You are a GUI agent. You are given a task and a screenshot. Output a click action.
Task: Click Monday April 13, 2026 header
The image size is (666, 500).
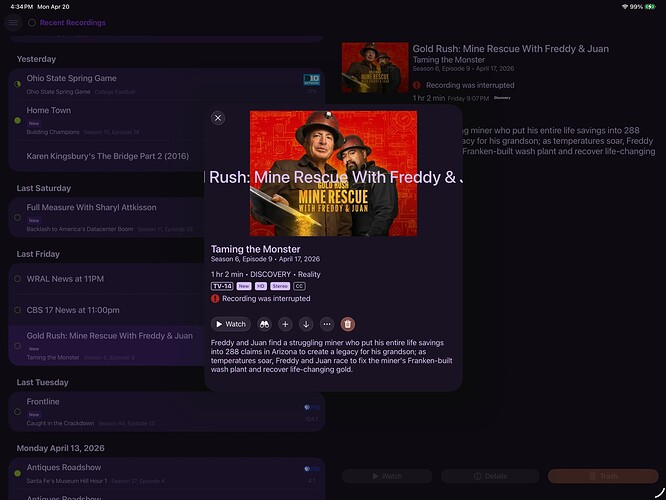(x=60, y=448)
